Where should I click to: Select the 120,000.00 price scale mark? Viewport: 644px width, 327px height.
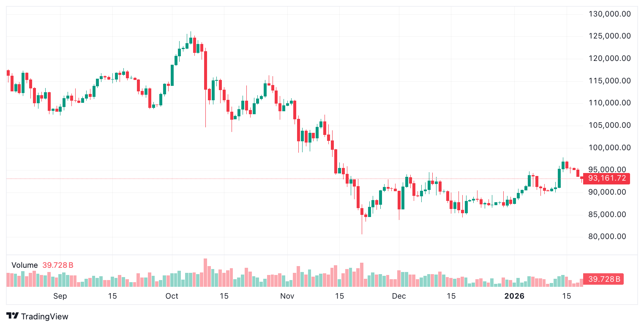[610, 58]
